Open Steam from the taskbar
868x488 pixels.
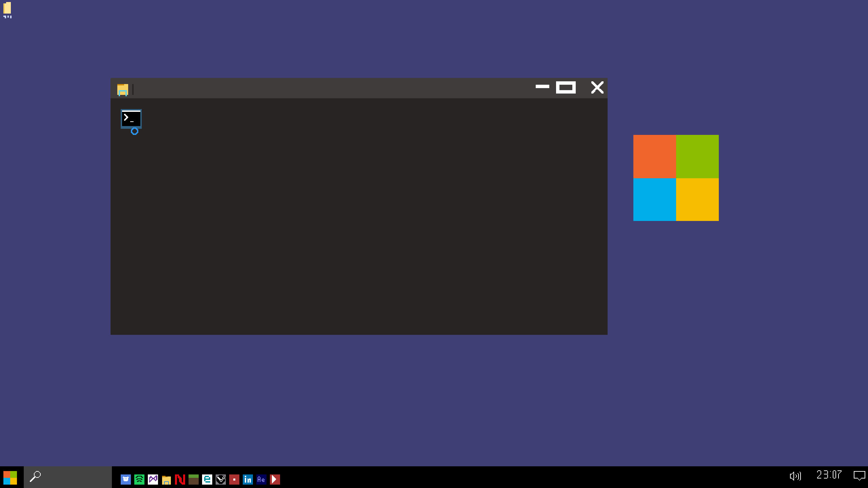(221, 479)
